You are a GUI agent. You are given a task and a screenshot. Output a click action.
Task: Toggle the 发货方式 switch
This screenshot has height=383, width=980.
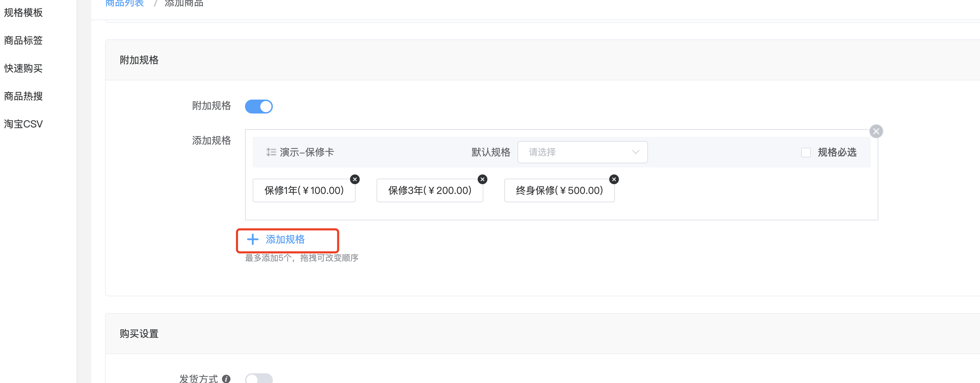point(259,379)
